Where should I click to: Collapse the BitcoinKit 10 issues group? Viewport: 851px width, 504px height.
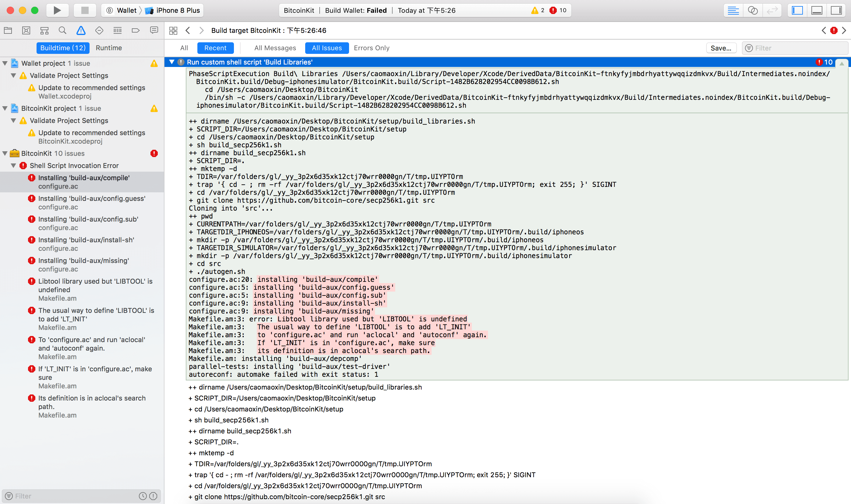click(x=5, y=153)
